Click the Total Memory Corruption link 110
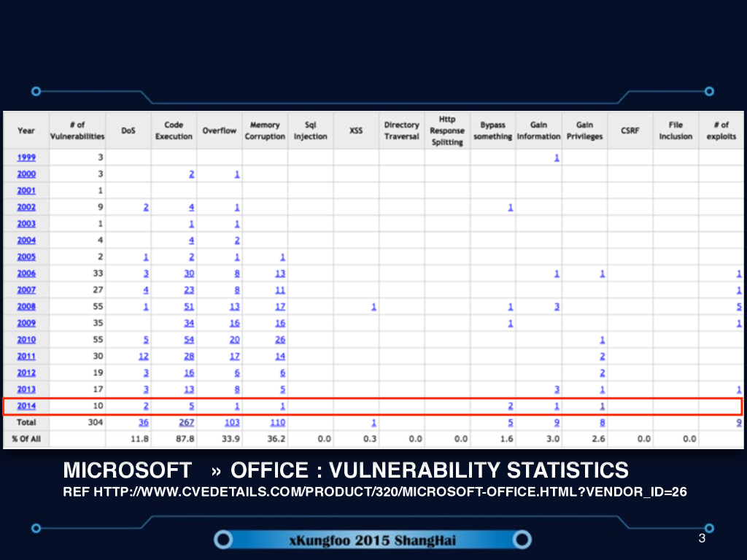The height and width of the screenshot is (560, 747). click(278, 422)
